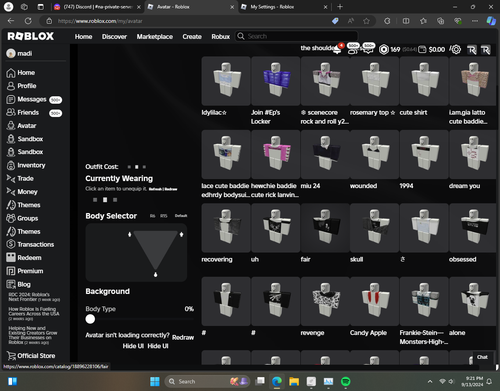Click the browser address bar
This screenshot has width=500, height=391.
coord(187,21)
